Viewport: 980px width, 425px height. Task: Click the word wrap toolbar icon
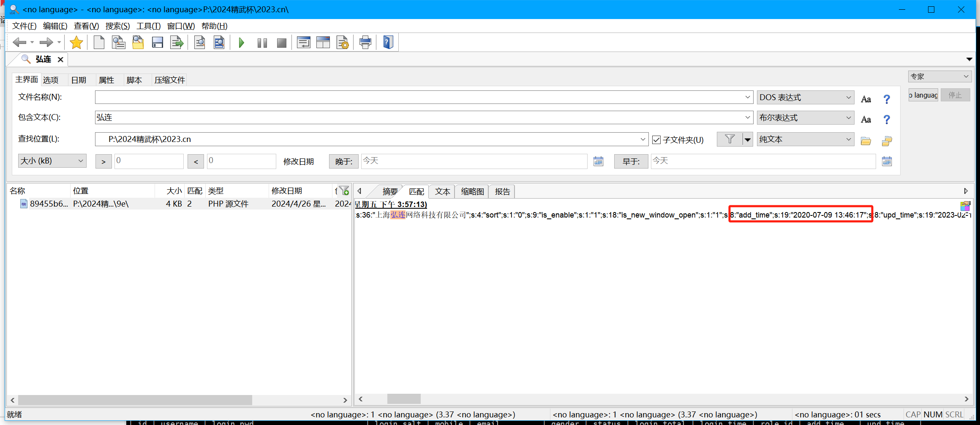click(304, 42)
